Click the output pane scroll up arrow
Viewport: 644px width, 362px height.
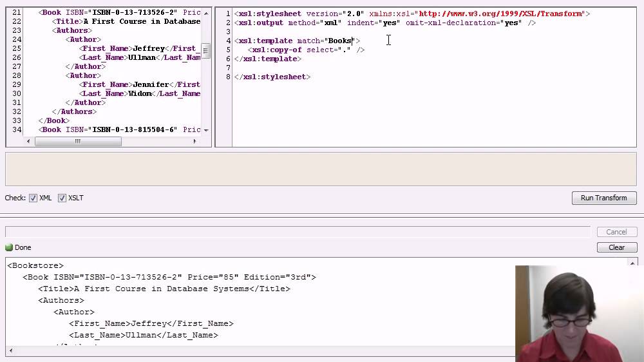click(632, 263)
